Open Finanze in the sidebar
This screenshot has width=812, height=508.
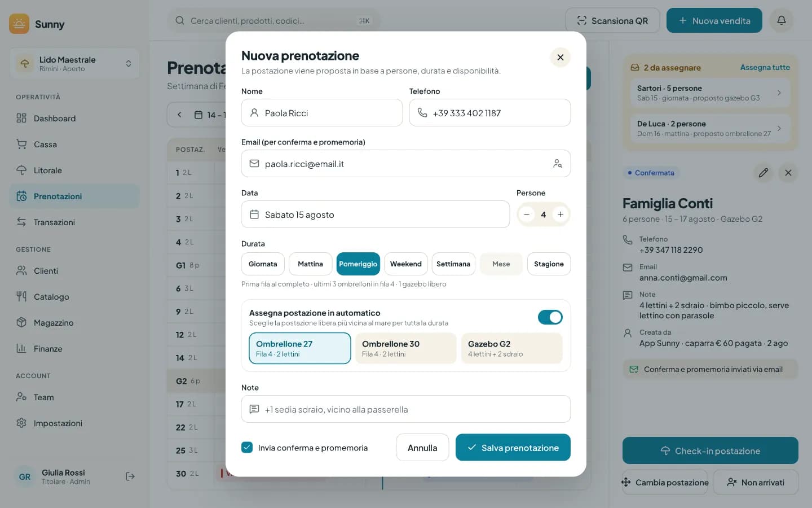coord(74,349)
